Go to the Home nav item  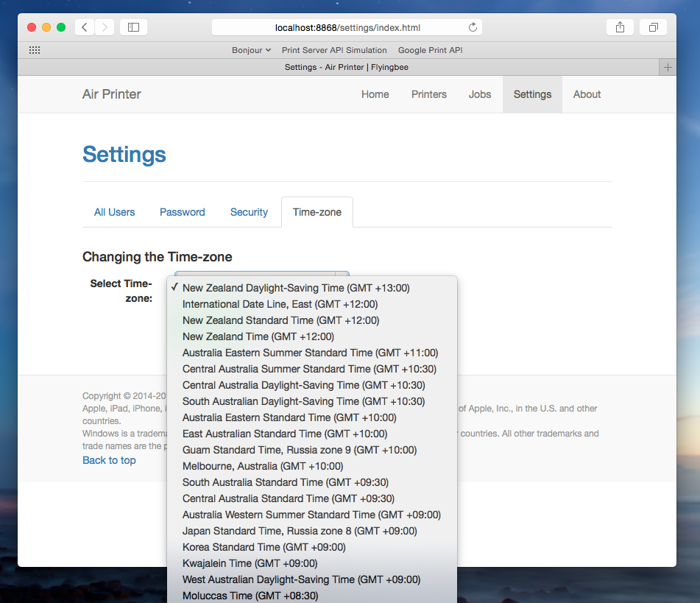pos(375,94)
